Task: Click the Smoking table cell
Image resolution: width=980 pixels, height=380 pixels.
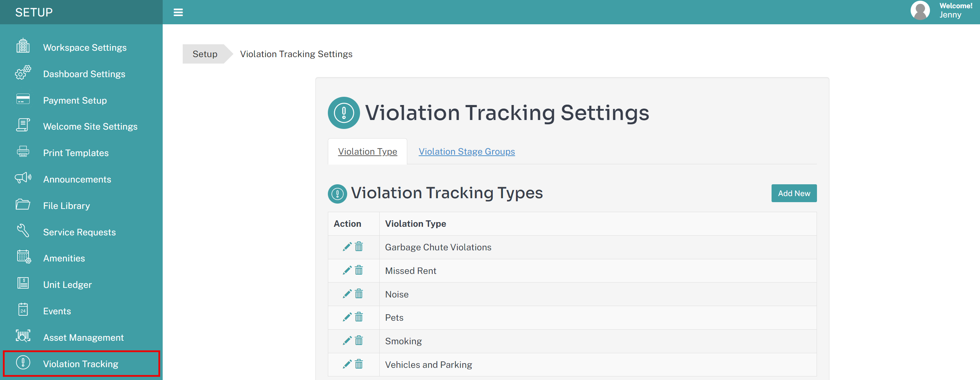Action: click(x=598, y=341)
